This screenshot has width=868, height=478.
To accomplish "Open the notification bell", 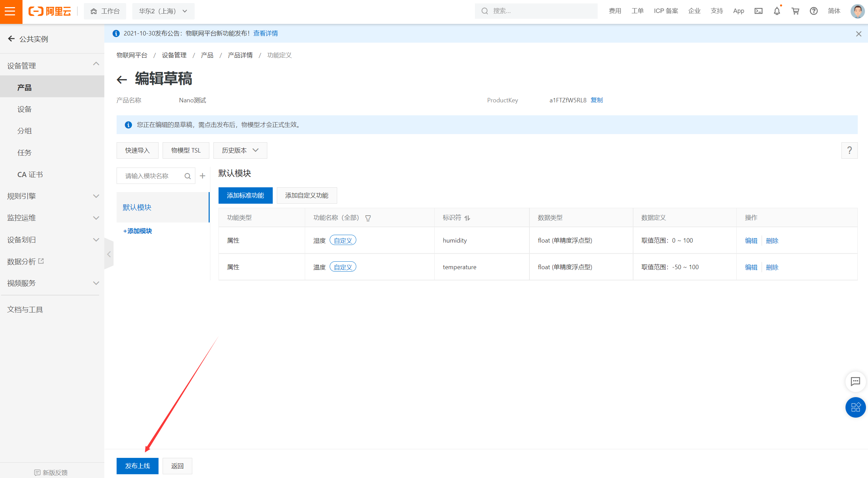I will (x=777, y=11).
